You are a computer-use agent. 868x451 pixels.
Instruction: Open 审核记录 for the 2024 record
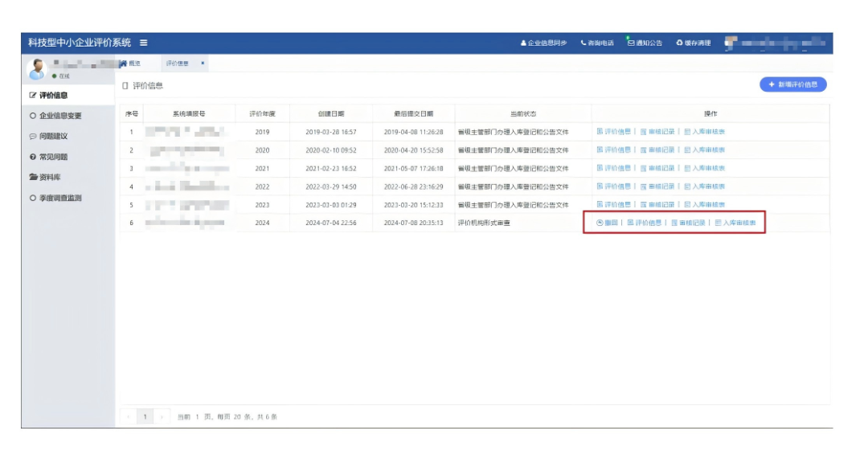(x=690, y=223)
